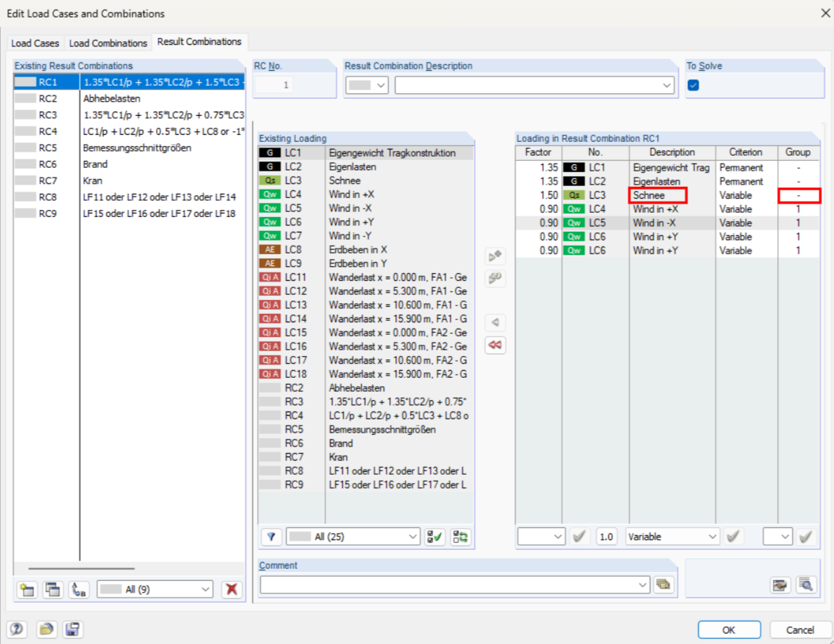Click the funnel filter icon under Existing Loading
Image resolution: width=834 pixels, height=644 pixels.
[272, 537]
